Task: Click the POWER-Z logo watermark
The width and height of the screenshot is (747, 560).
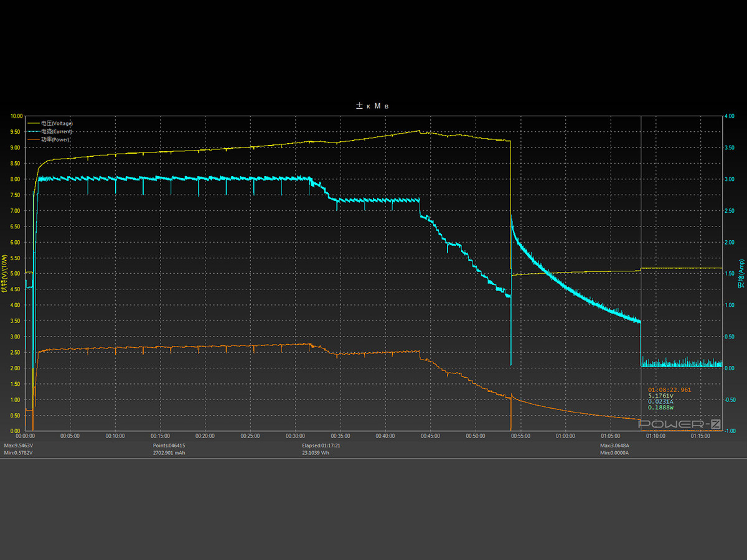Action: tap(680, 424)
